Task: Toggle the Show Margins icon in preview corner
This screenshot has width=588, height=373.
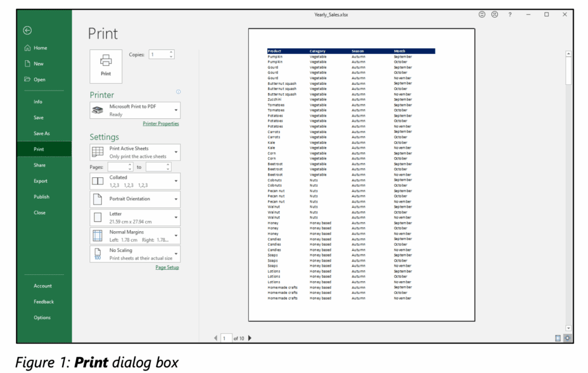Action: click(558, 338)
